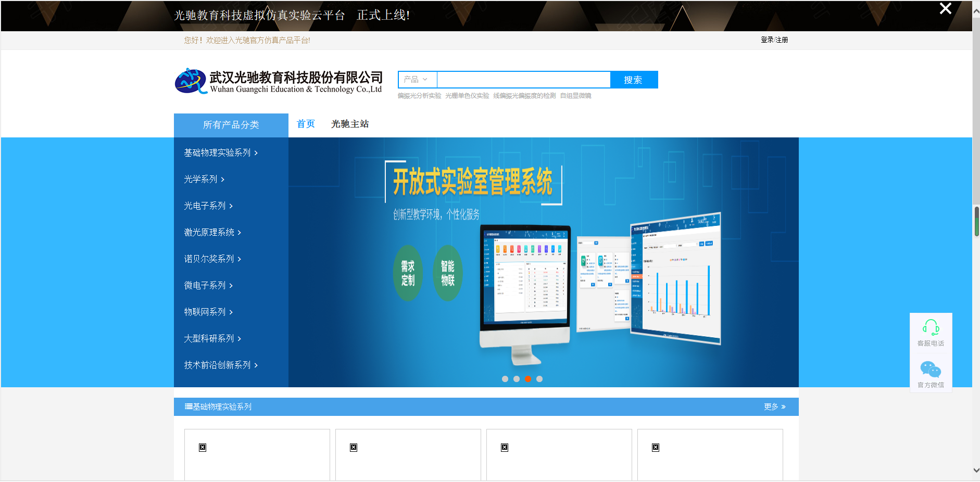Click into the product search input field
The width and height of the screenshot is (980, 482).
coord(523,80)
